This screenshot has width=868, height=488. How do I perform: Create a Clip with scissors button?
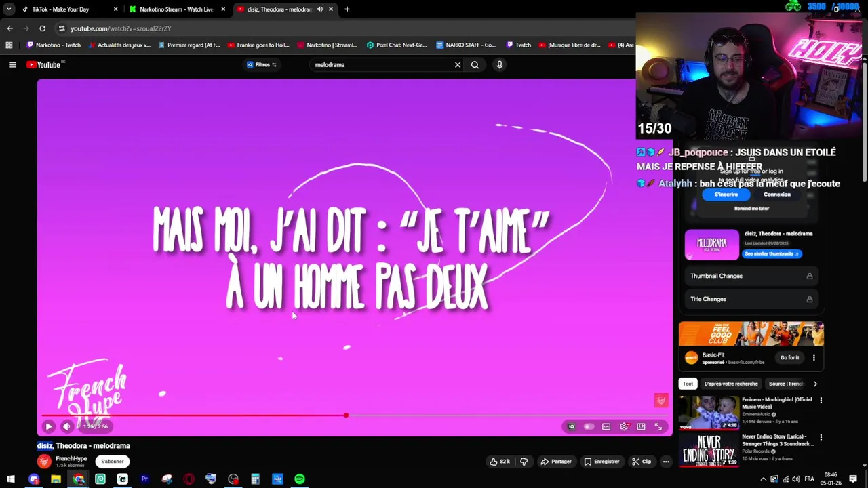(x=641, y=462)
